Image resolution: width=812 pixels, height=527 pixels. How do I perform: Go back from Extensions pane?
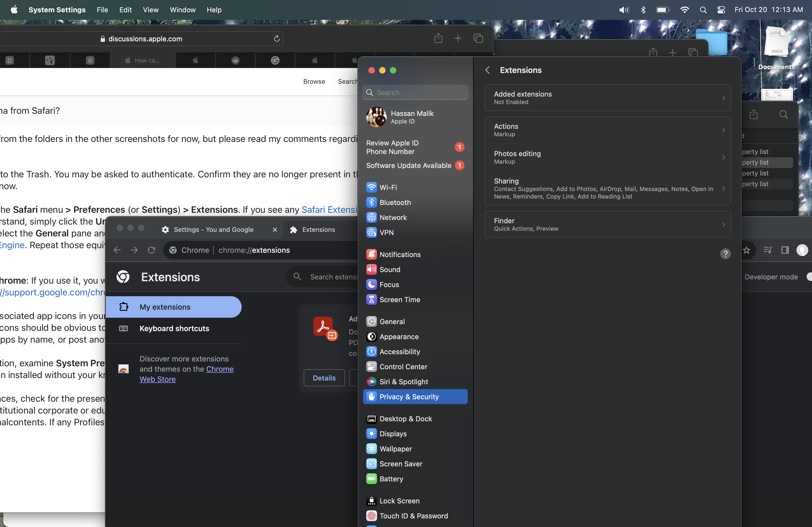tap(488, 70)
